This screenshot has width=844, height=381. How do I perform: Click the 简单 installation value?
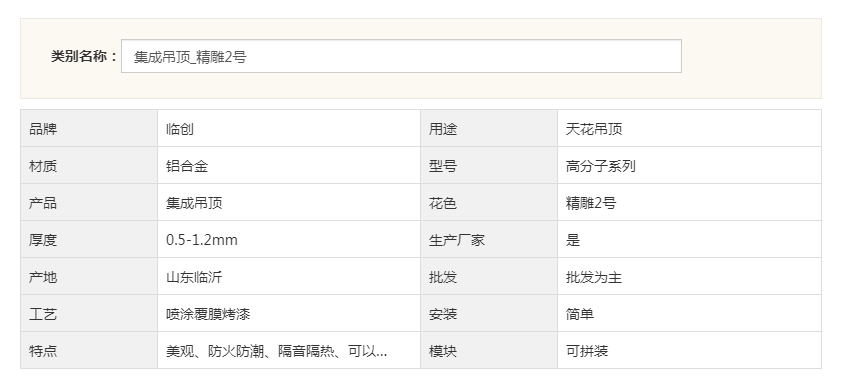click(x=580, y=314)
